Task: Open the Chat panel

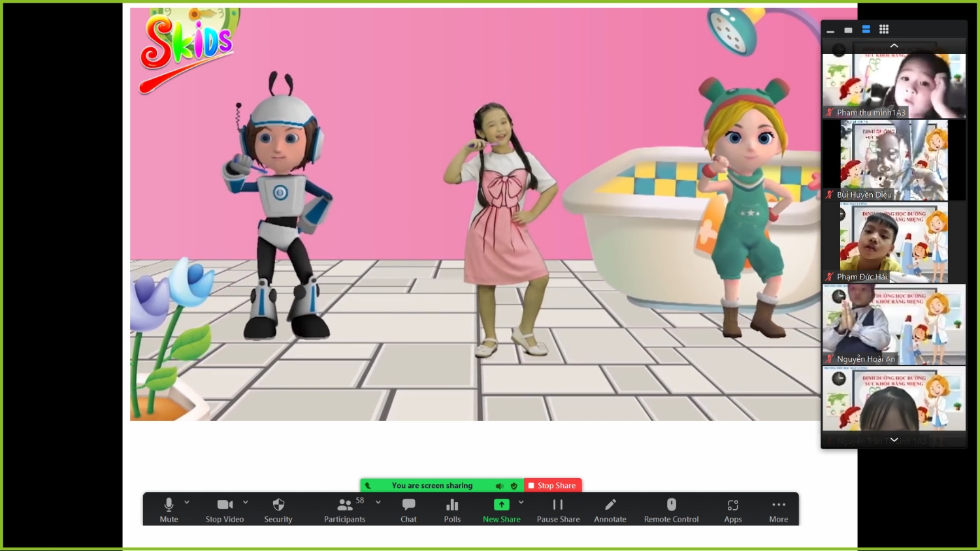Action: click(x=408, y=510)
